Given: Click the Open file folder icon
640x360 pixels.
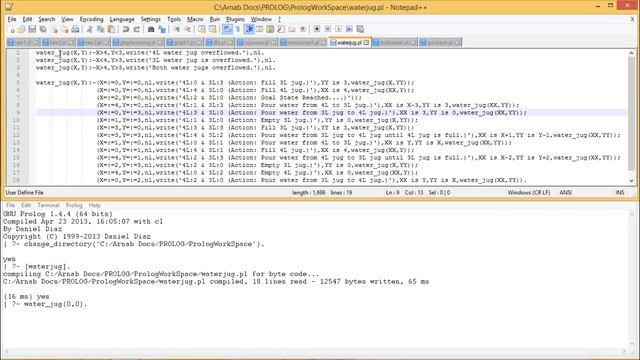Looking at the screenshot, I should coord(22,29).
